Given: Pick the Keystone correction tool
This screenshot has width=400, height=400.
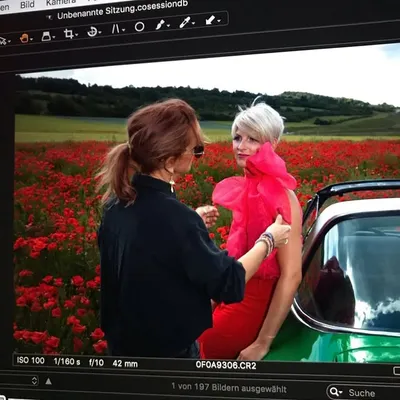Looking at the screenshot, I should pos(115,29).
